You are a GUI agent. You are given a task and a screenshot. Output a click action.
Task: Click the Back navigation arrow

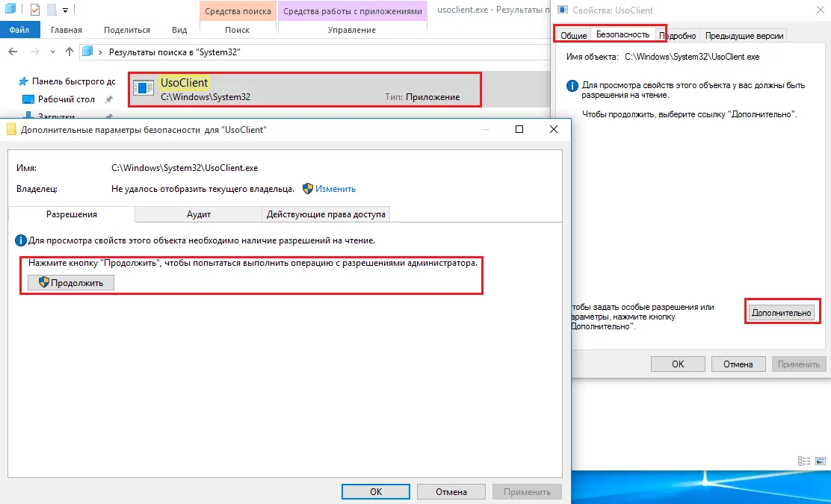click(13, 52)
